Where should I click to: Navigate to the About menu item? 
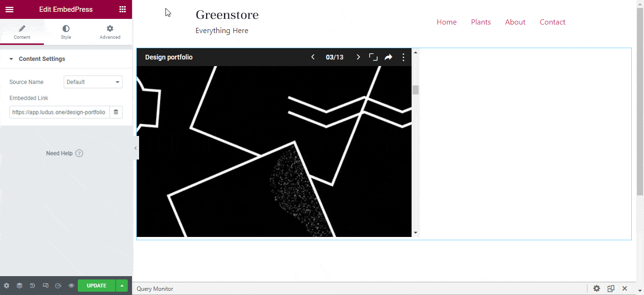point(515,22)
